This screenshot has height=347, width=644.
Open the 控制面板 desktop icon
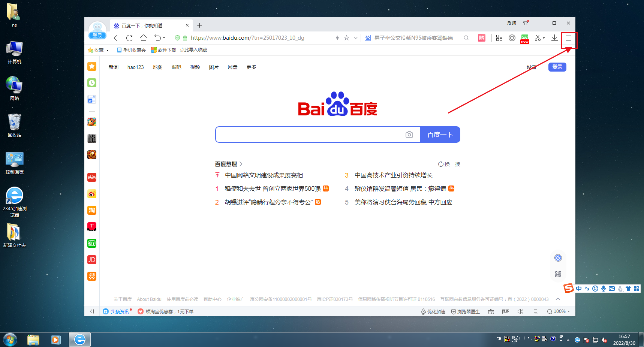[x=15, y=163]
